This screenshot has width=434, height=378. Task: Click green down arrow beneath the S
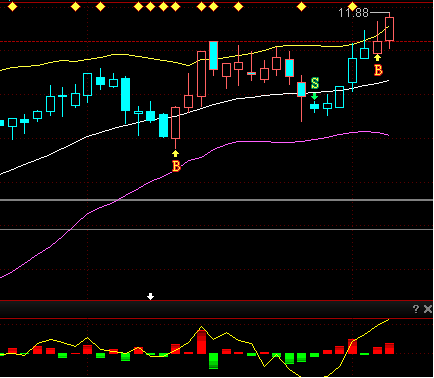(314, 96)
